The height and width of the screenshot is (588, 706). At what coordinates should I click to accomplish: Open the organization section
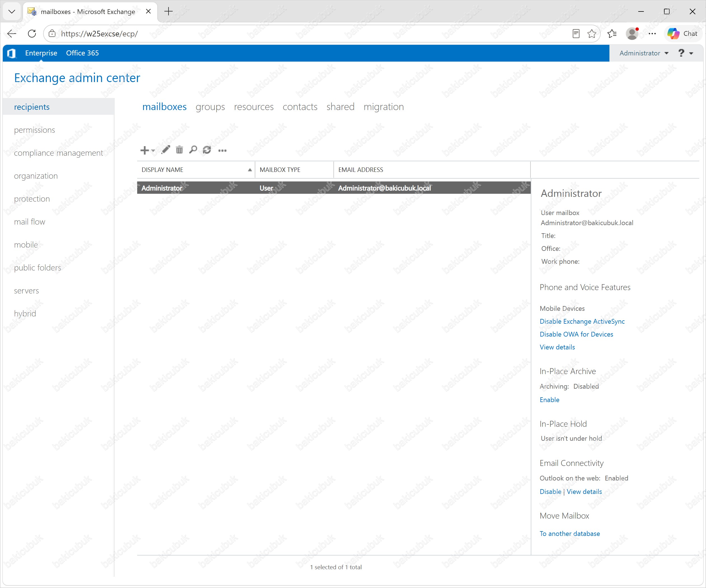[x=36, y=176]
